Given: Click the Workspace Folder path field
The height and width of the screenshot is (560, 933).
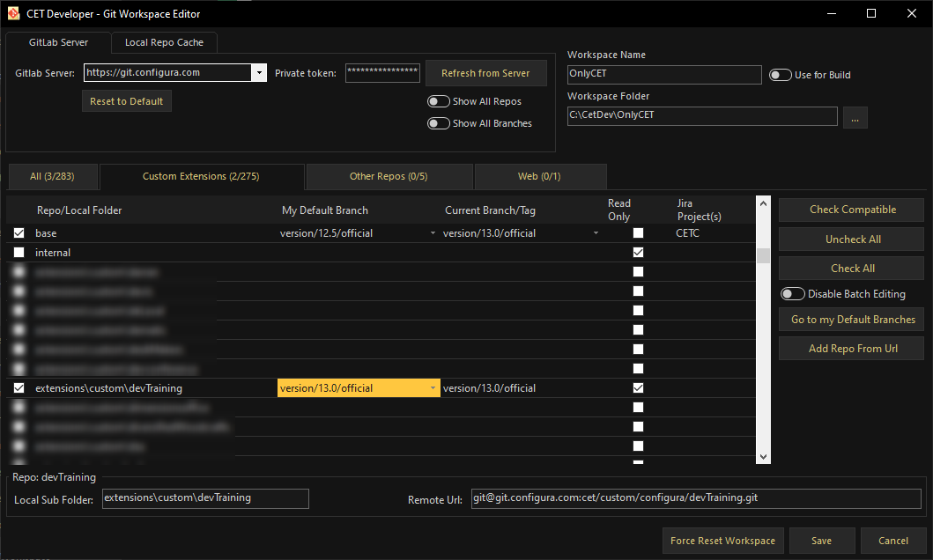Looking at the screenshot, I should pos(702,116).
